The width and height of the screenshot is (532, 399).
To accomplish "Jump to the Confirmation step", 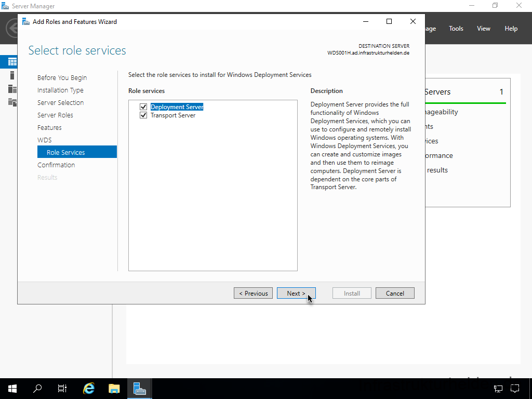I will 56,165.
